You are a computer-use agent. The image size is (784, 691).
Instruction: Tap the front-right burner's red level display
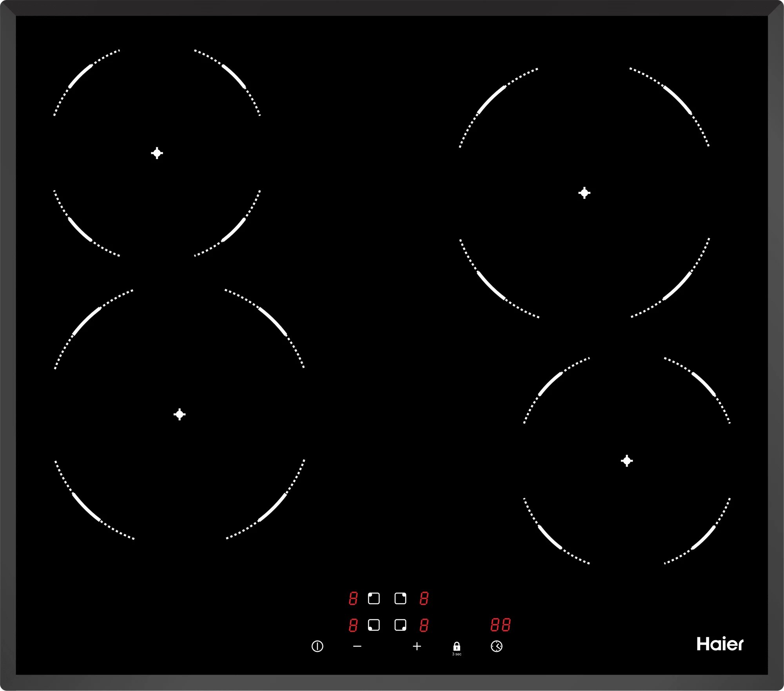pos(424,625)
